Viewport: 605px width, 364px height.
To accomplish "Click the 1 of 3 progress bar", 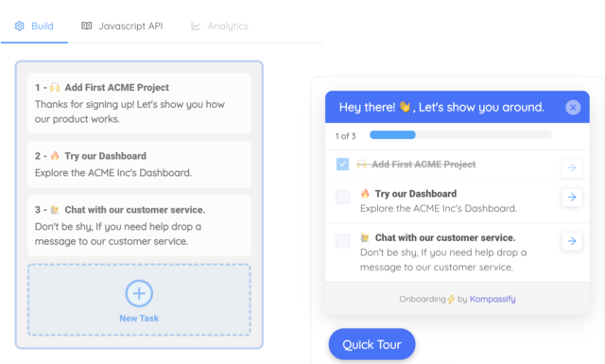I will [460, 134].
